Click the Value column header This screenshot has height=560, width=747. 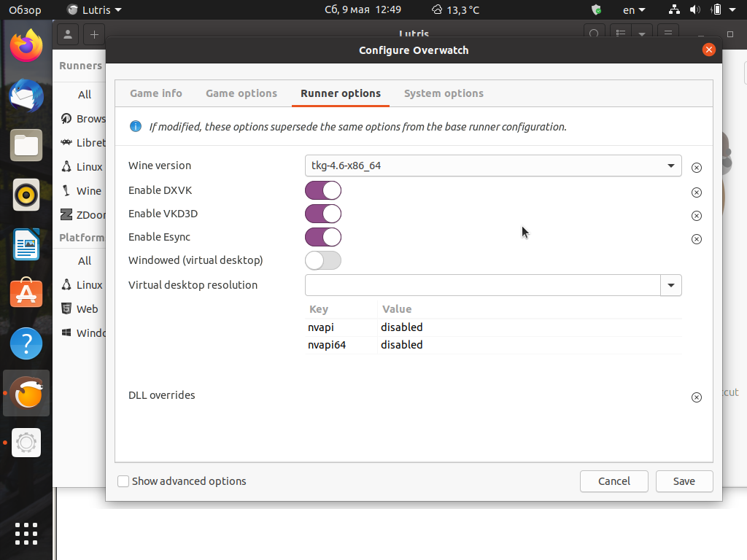click(x=530, y=309)
